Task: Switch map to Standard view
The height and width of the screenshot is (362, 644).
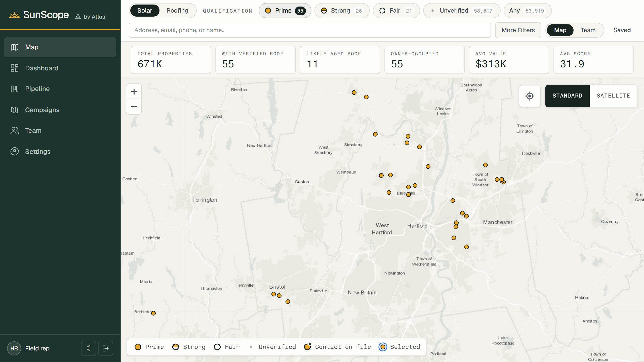Action: tap(568, 96)
